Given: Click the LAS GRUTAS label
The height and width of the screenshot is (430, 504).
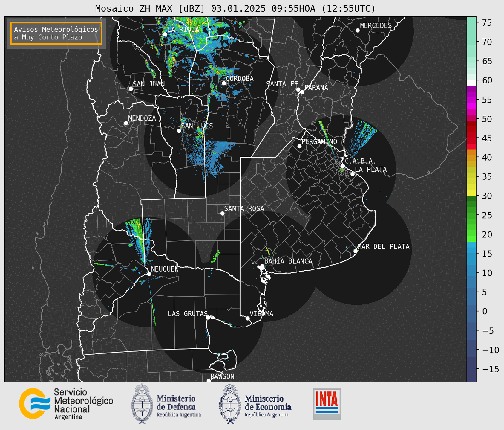Looking at the screenshot, I should point(188,314).
